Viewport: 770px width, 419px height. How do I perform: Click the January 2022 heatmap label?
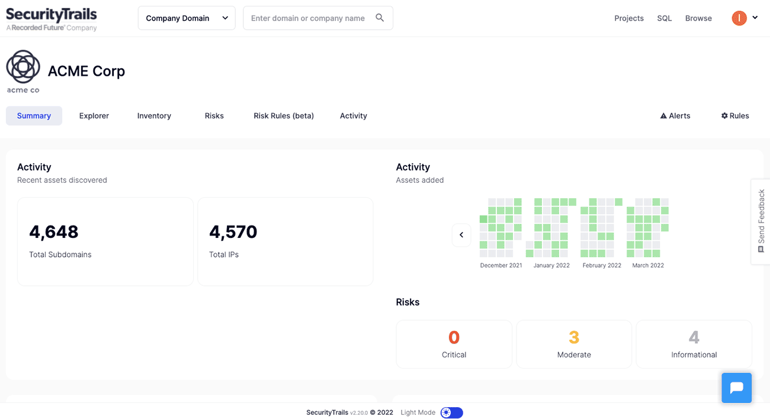point(551,265)
